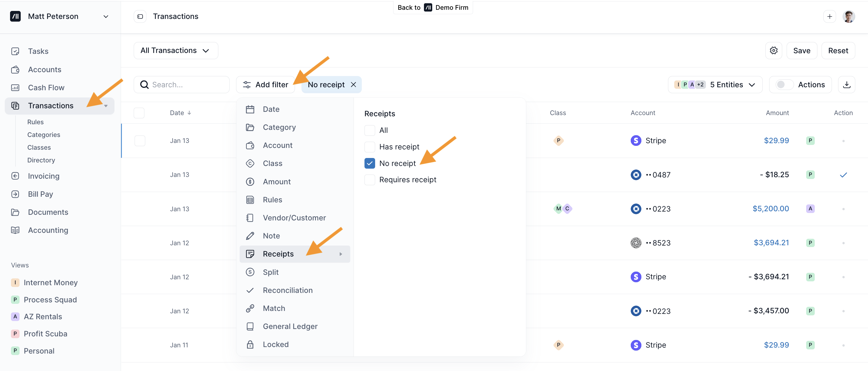The width and height of the screenshot is (868, 371).
Task: Open Cash Flow from sidebar
Action: click(x=46, y=88)
